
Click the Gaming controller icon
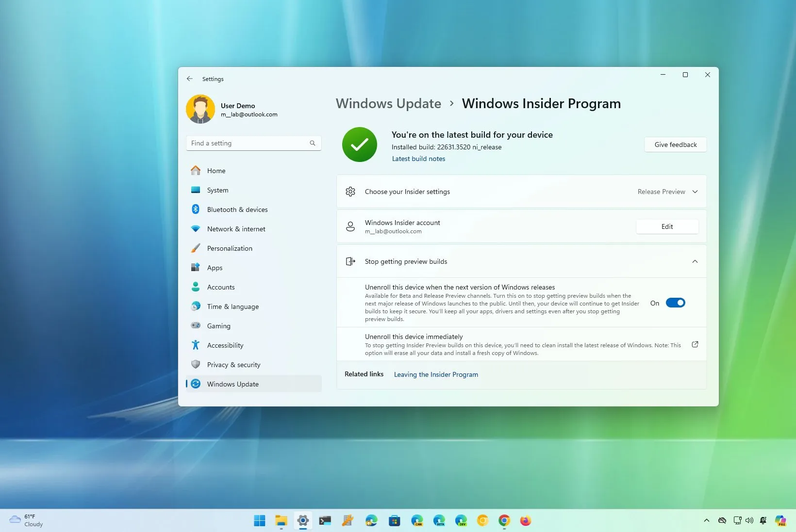(196, 325)
